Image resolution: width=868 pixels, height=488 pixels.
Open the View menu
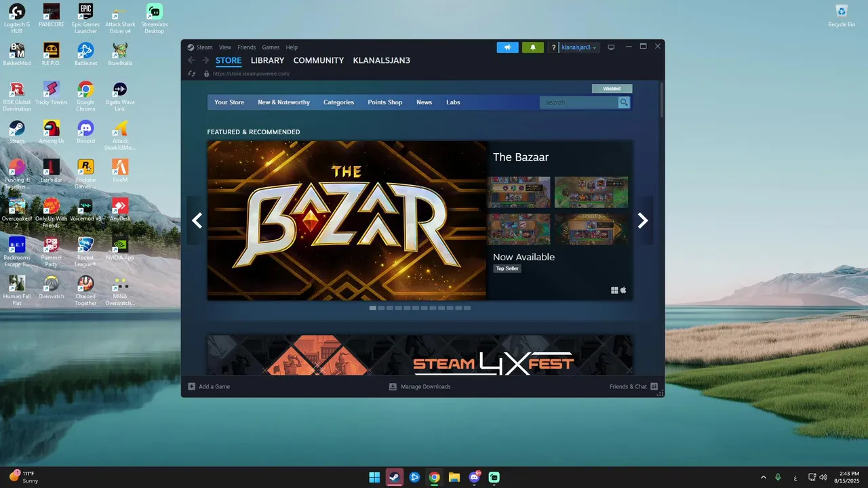point(225,47)
